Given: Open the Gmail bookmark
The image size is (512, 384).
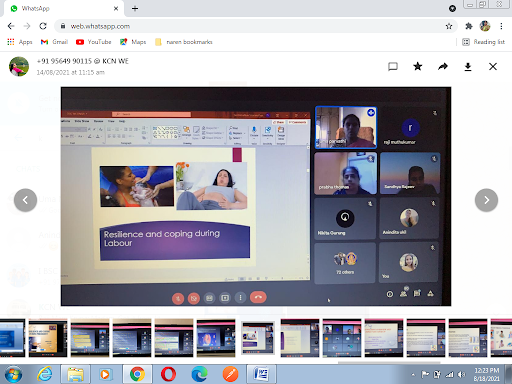Looking at the screenshot, I should [54, 42].
